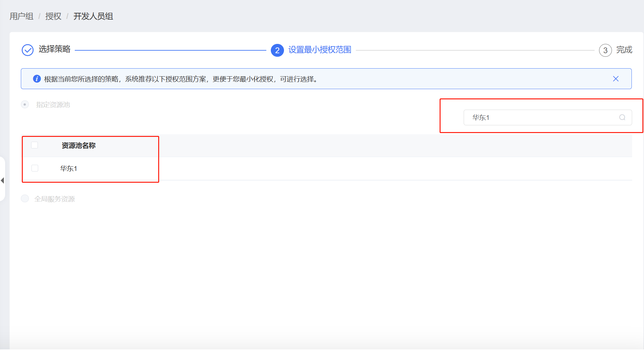Click the banner recommendation message text
Image resolution: width=644 pixels, height=351 pixels.
point(181,79)
